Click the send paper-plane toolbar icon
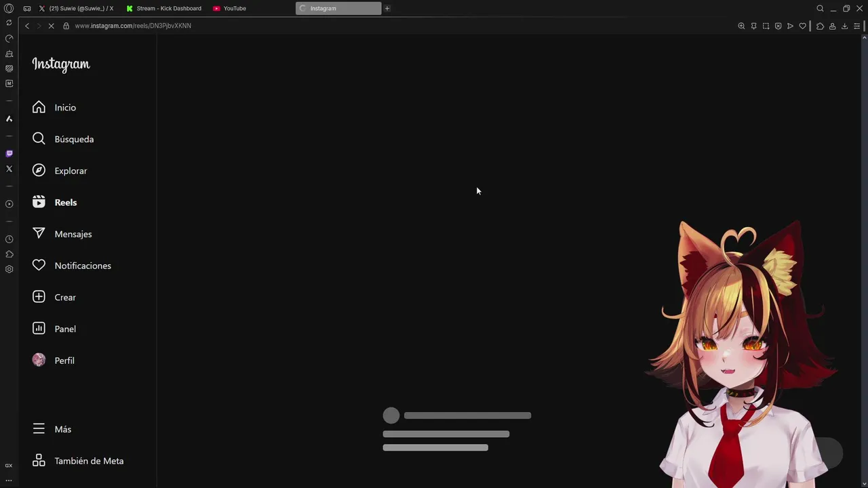Viewport: 868px width, 488px height. [x=790, y=26]
